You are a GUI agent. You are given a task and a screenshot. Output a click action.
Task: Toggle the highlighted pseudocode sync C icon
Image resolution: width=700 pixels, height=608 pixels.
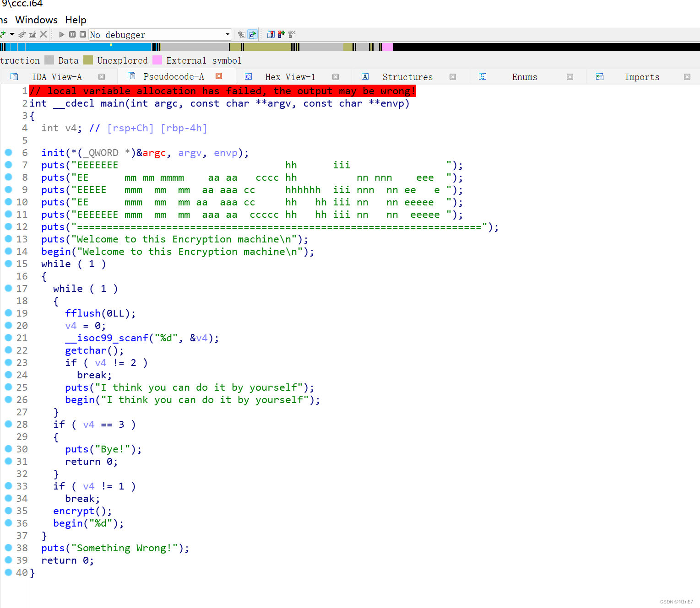pyautogui.click(x=252, y=34)
